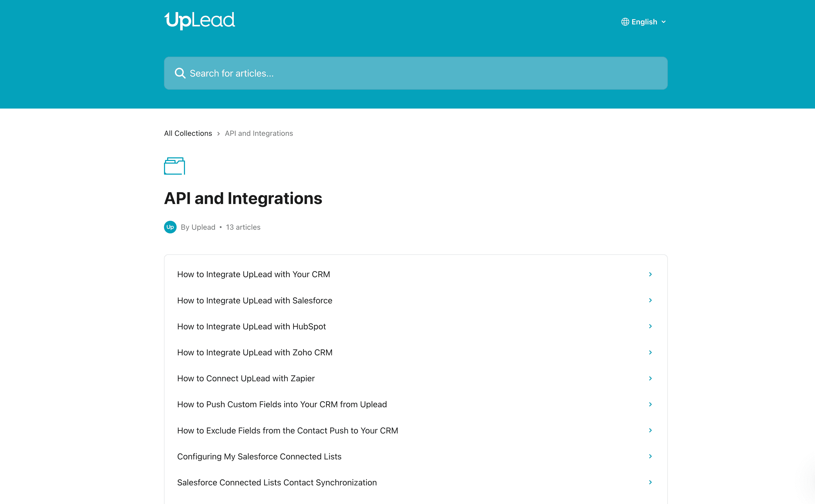This screenshot has width=815, height=504.
Task: Open How to Integrate UpLead with Zoho CRM
Action: click(x=255, y=352)
